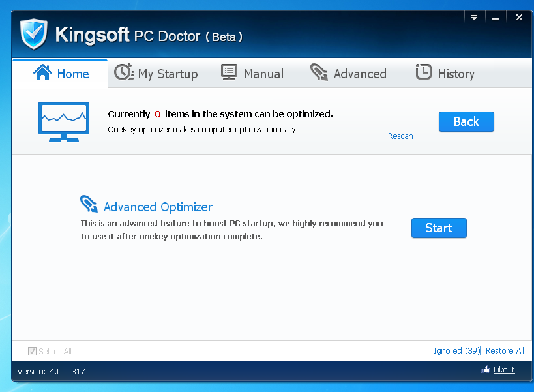
Task: Click the red 0 items count
Action: 158,114
